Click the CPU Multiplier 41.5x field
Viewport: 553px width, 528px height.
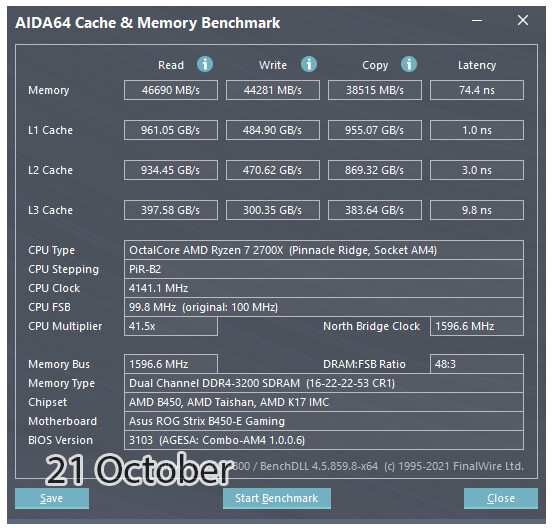point(171,326)
